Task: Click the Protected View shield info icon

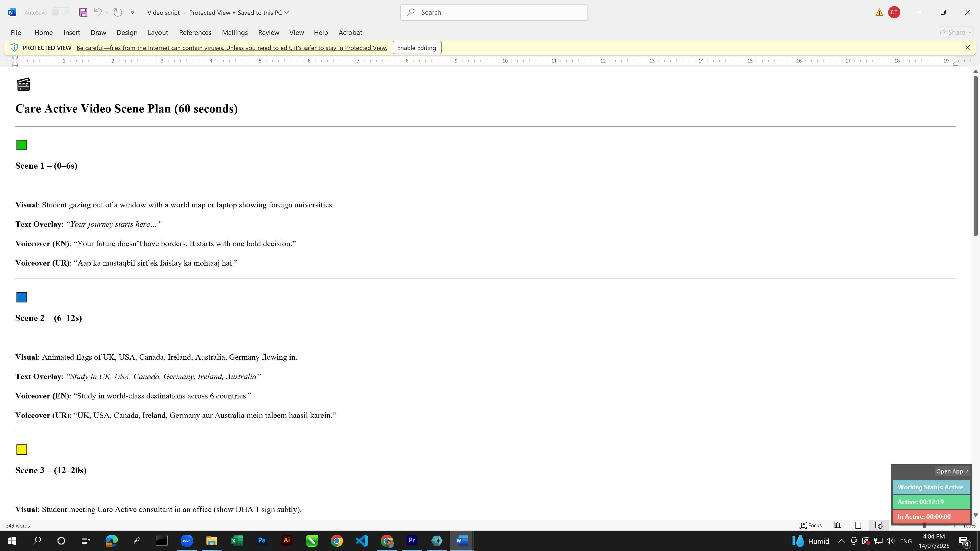Action: pos(14,47)
